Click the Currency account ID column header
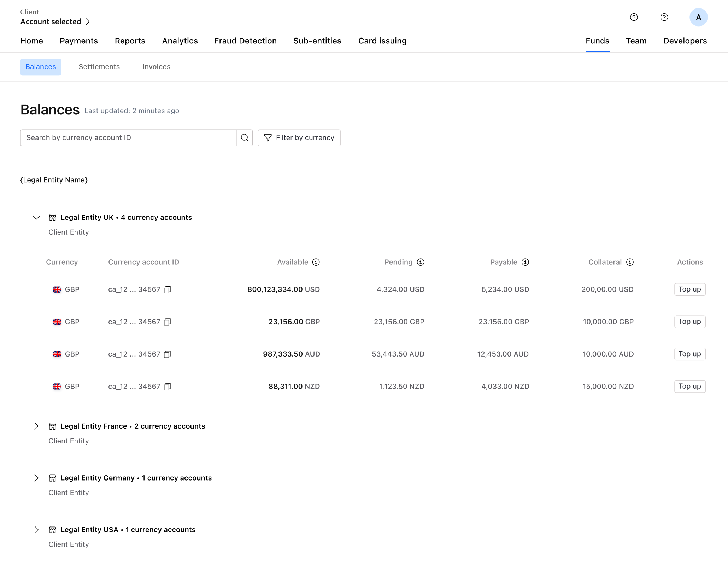This screenshot has width=728, height=571. tap(144, 262)
